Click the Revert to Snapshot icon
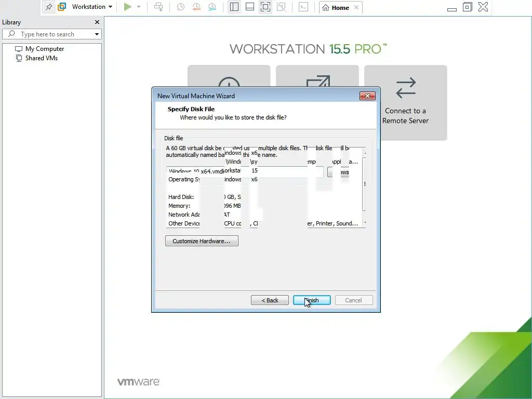 196,7
